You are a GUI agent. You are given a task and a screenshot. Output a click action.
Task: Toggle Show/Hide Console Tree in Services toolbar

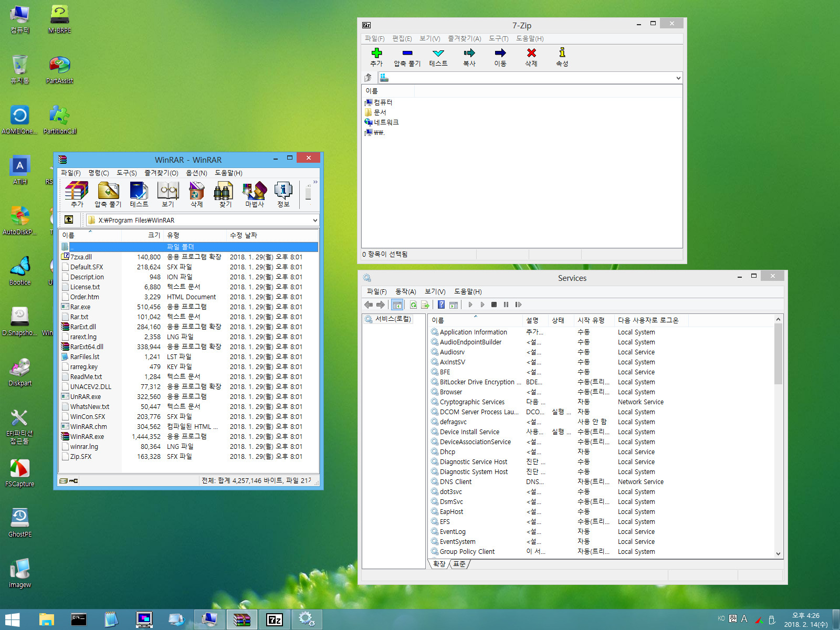click(x=397, y=304)
